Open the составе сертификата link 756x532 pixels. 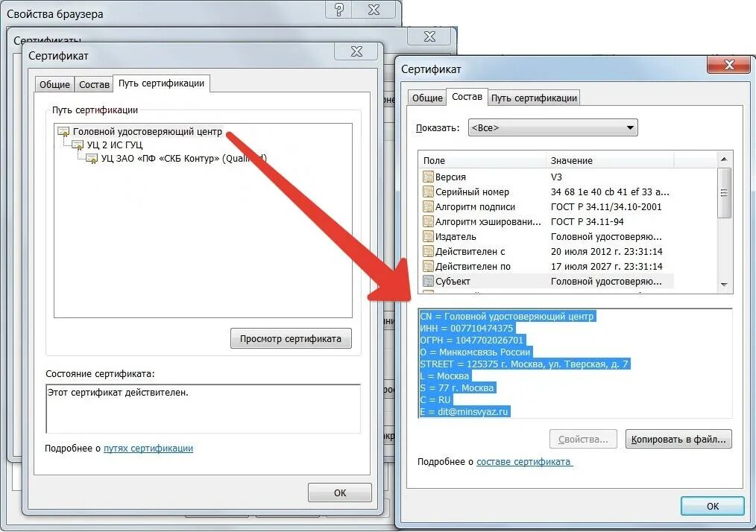(x=524, y=462)
